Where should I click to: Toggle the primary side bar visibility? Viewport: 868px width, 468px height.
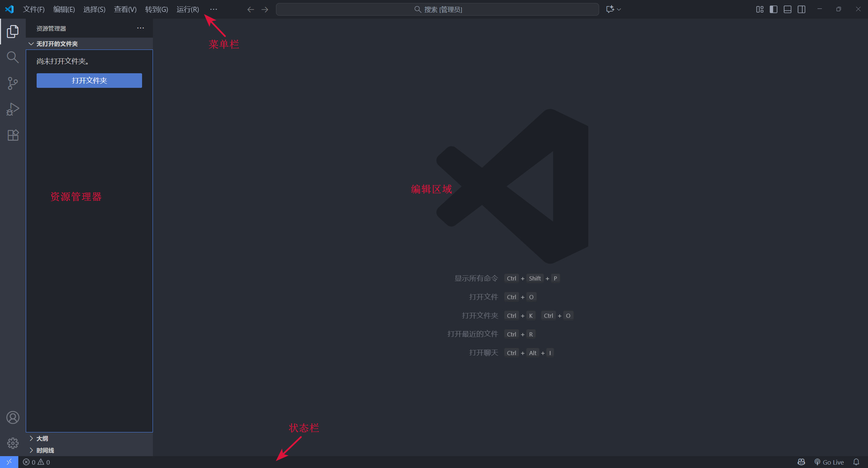click(774, 9)
